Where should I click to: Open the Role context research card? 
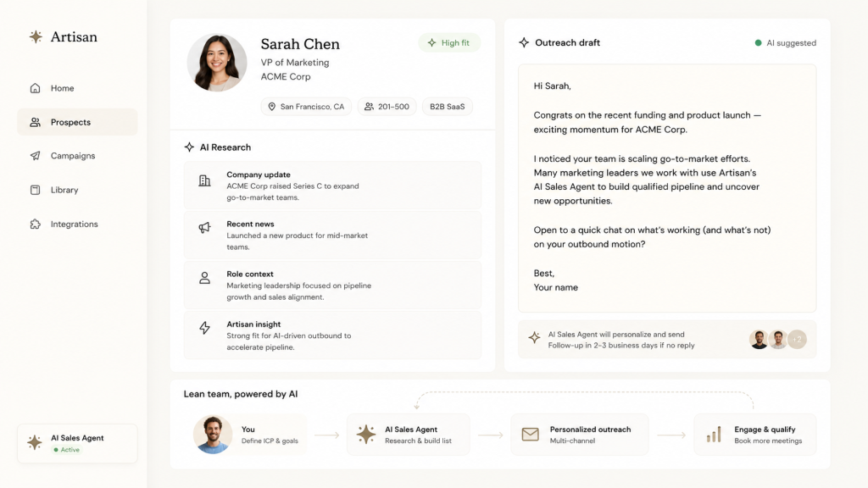(332, 285)
